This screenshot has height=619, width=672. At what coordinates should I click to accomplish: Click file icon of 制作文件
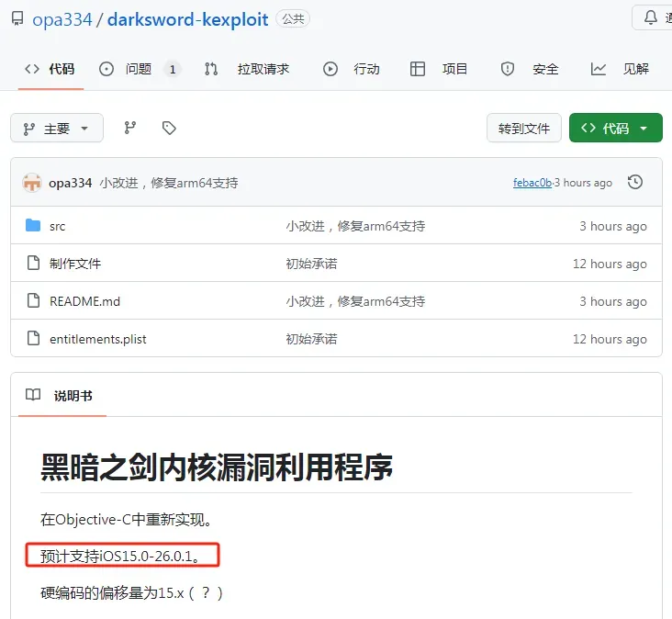(x=33, y=263)
